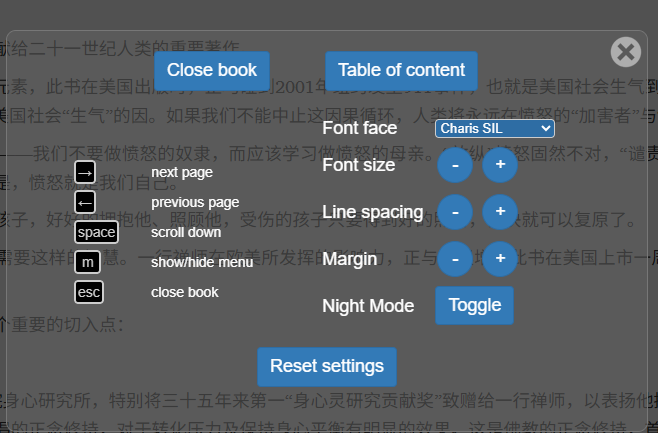Click the space key icon
658x433 pixels.
tap(97, 232)
